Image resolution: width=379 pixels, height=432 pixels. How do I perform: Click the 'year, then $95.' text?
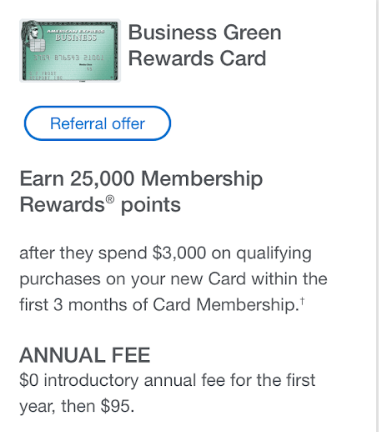77,407
